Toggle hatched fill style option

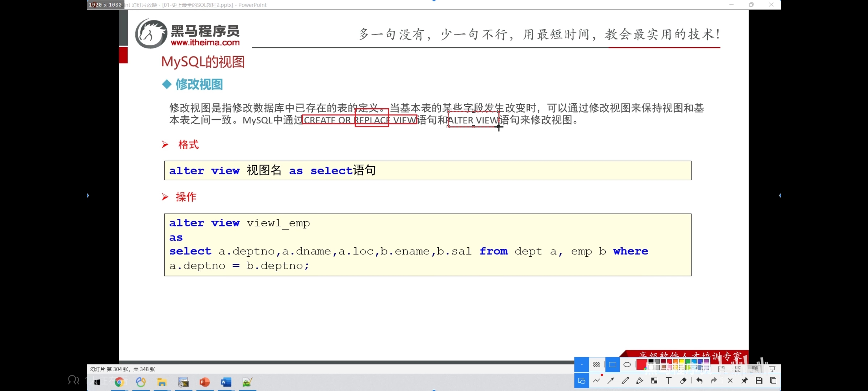pos(596,365)
